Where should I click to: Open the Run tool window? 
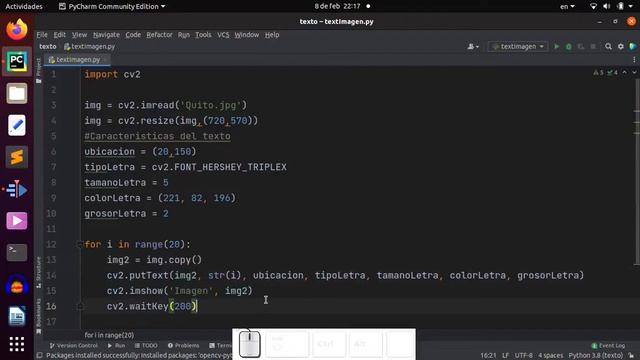[x=116, y=345]
